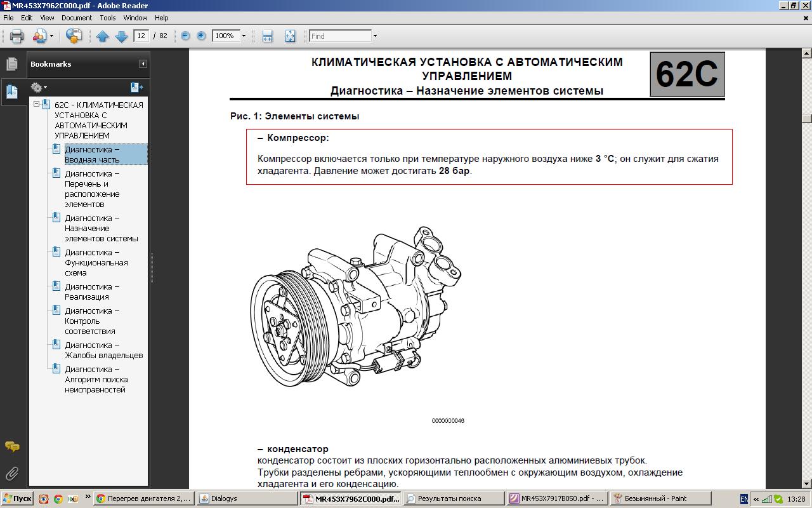Switch to the Dialogys taskbar window
The height and width of the screenshot is (508, 812).
coord(247,498)
